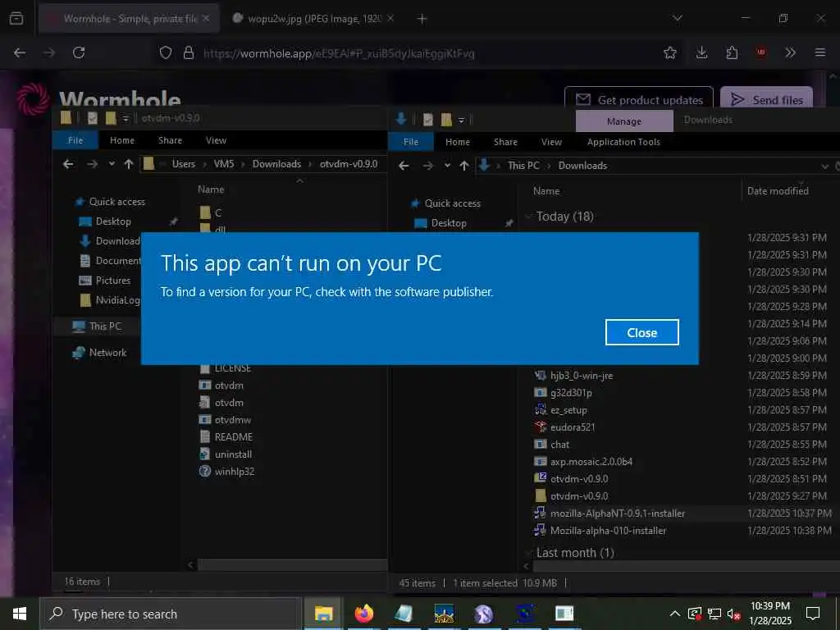Click Manage tab in Downloads window

624,121
